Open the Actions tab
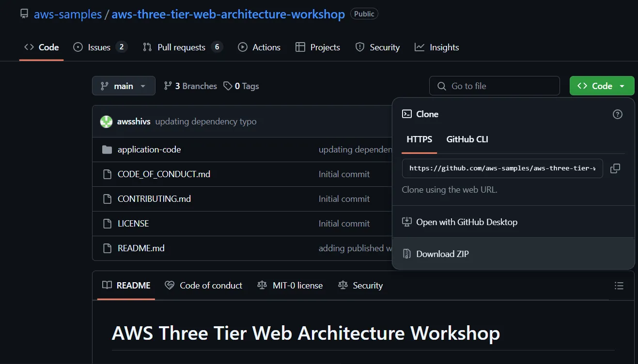Screen dimensions: 638x364 click(x=259, y=47)
